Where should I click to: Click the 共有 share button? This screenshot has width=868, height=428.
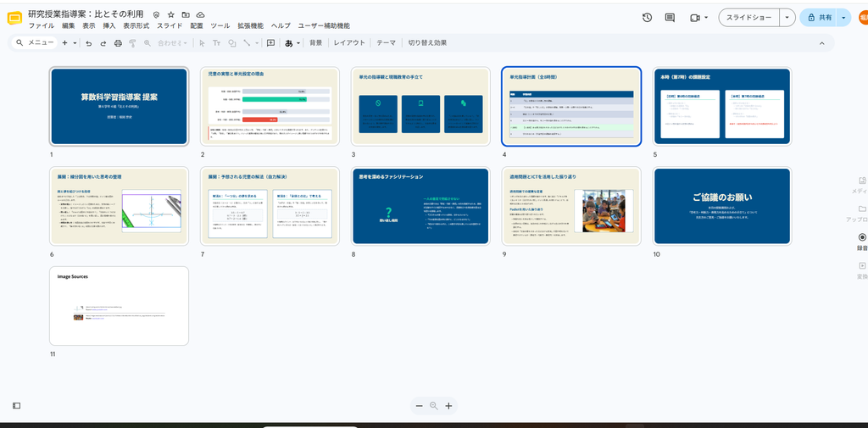point(818,18)
